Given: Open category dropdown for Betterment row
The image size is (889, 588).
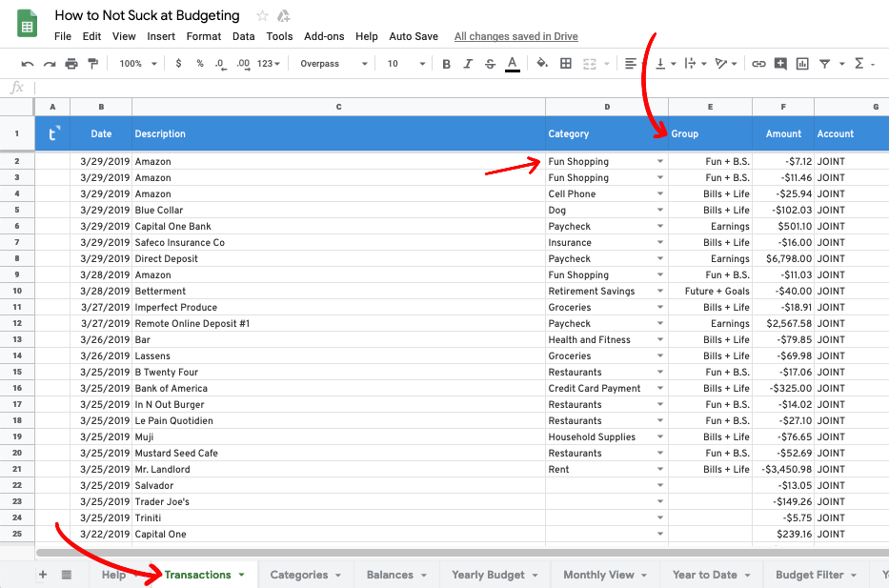Looking at the screenshot, I should (660, 291).
